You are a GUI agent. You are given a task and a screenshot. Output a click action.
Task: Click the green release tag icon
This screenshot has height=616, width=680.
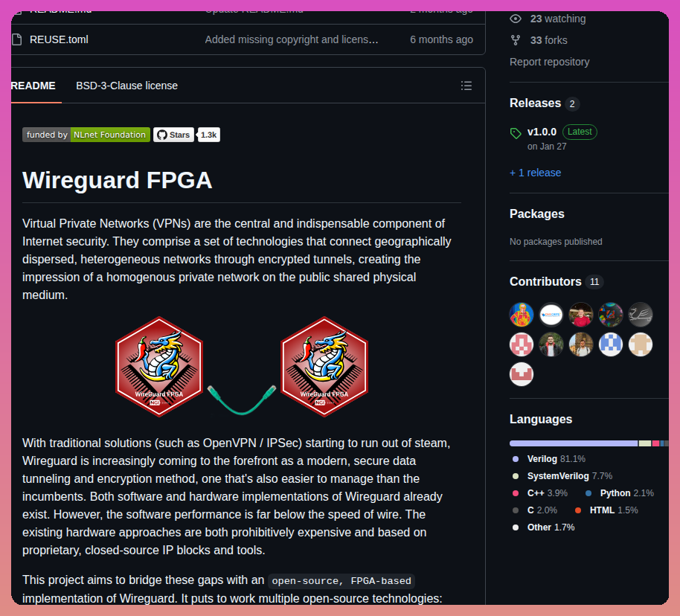[x=516, y=133]
